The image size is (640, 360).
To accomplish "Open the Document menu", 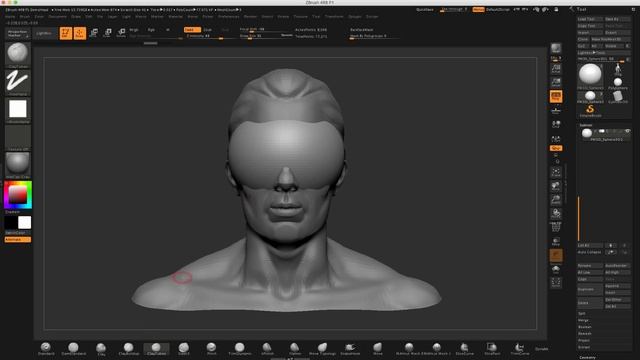I will [57, 17].
